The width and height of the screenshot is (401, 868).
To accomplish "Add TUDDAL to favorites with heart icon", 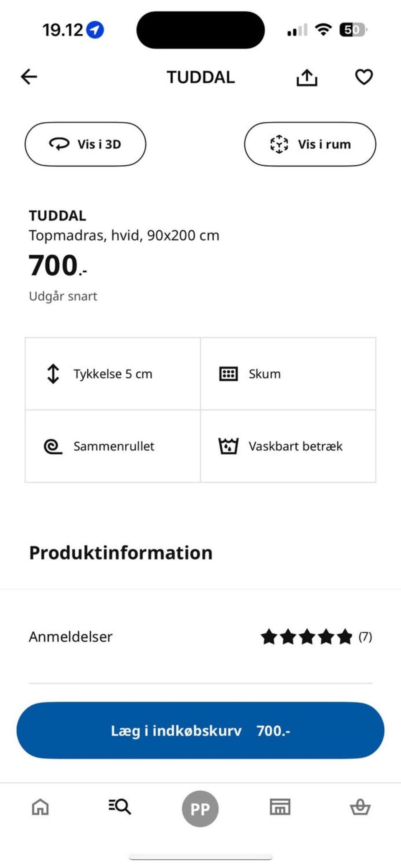I will (363, 77).
